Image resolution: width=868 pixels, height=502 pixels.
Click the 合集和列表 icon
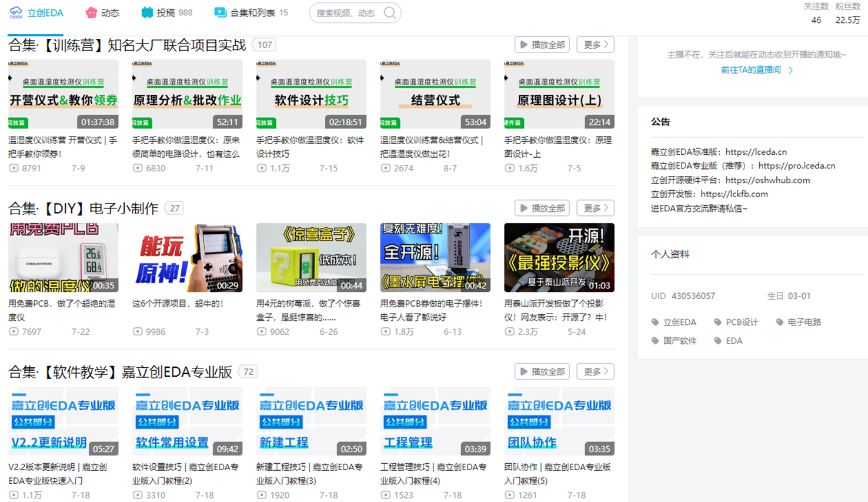tap(220, 12)
